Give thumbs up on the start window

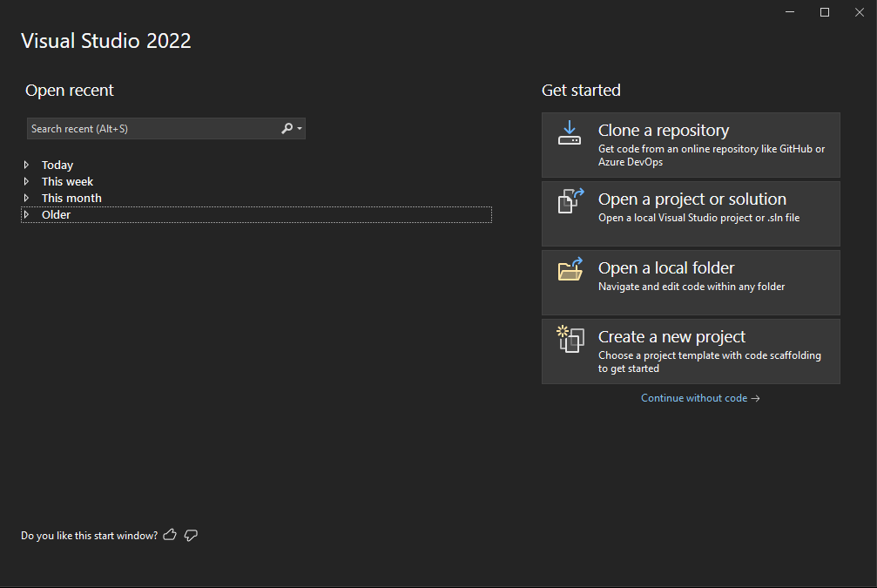click(170, 535)
